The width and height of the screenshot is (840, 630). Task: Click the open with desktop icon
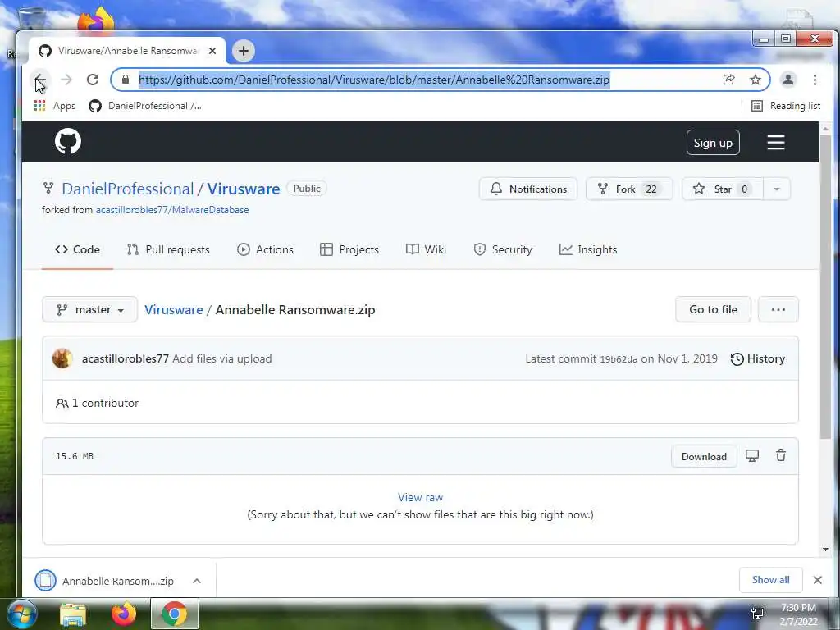point(752,456)
